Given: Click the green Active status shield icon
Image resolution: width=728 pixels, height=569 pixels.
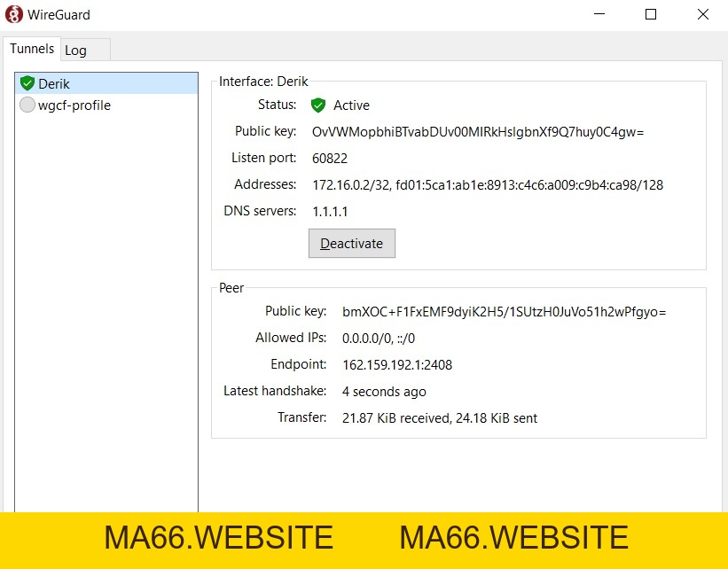Looking at the screenshot, I should [318, 105].
